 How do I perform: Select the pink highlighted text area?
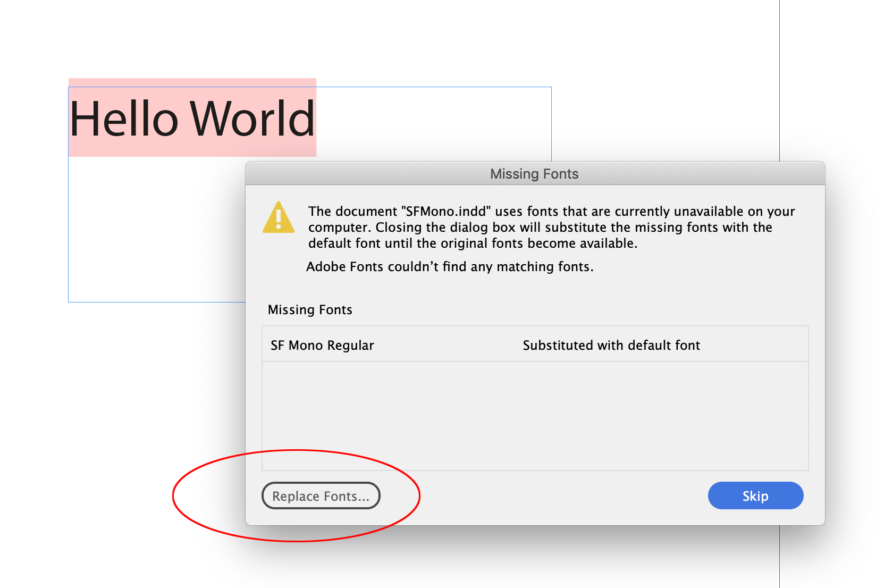coord(192,117)
